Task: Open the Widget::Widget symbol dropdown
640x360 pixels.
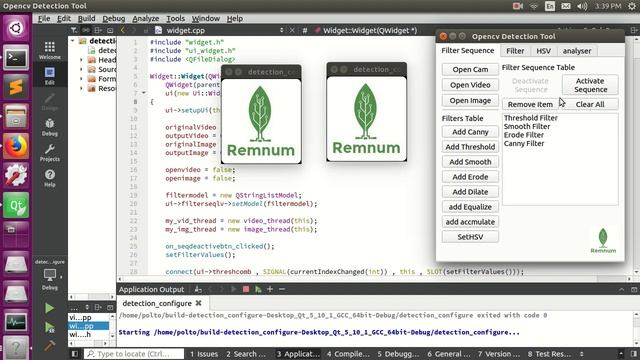Action: click(x=370, y=30)
